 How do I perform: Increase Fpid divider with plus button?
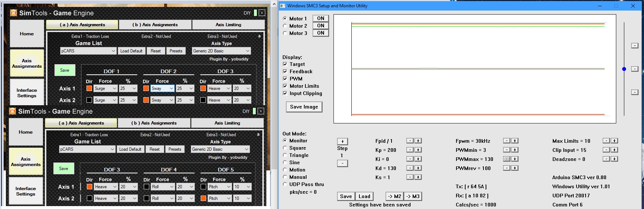click(418, 141)
